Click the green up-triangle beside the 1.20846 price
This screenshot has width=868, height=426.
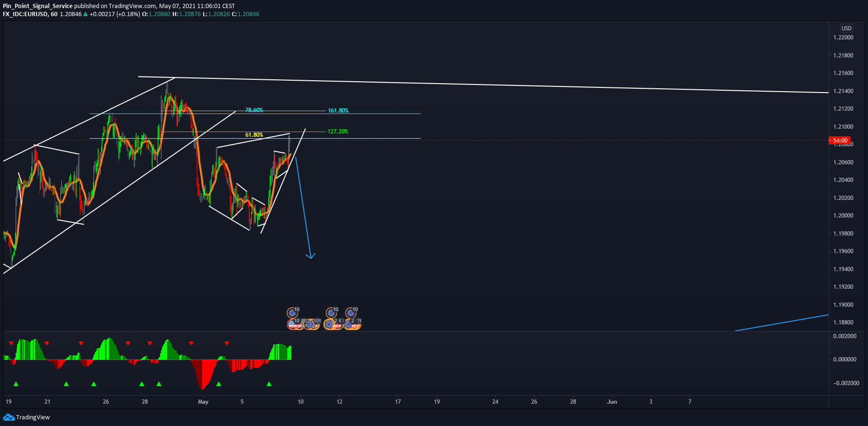pyautogui.click(x=85, y=14)
